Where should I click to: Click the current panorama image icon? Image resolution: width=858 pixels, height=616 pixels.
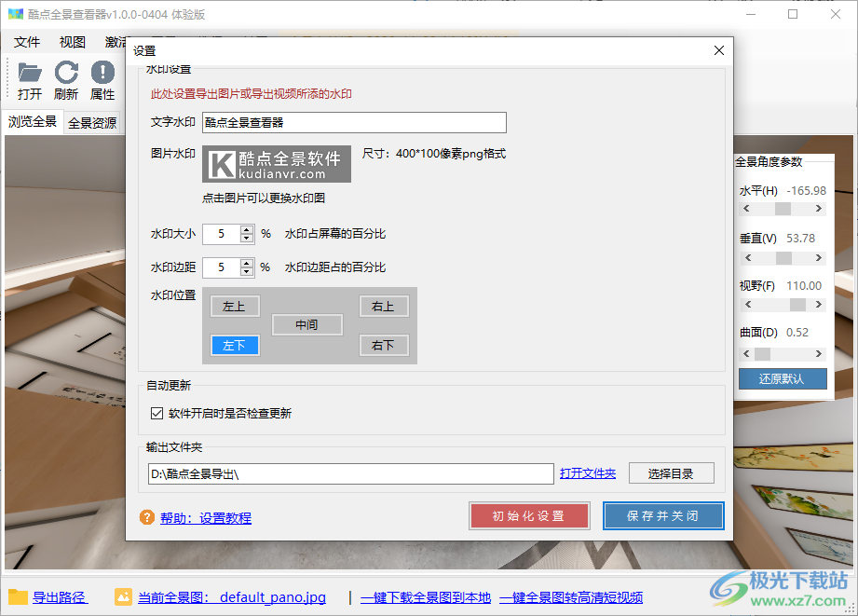(123, 596)
